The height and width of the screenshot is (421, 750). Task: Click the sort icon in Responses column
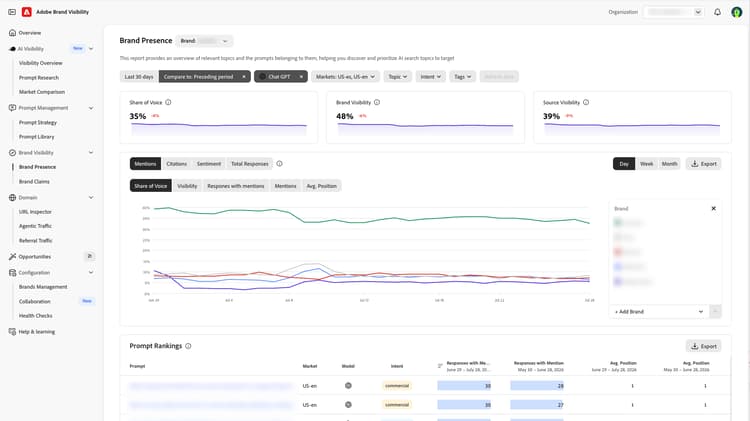coord(440,366)
